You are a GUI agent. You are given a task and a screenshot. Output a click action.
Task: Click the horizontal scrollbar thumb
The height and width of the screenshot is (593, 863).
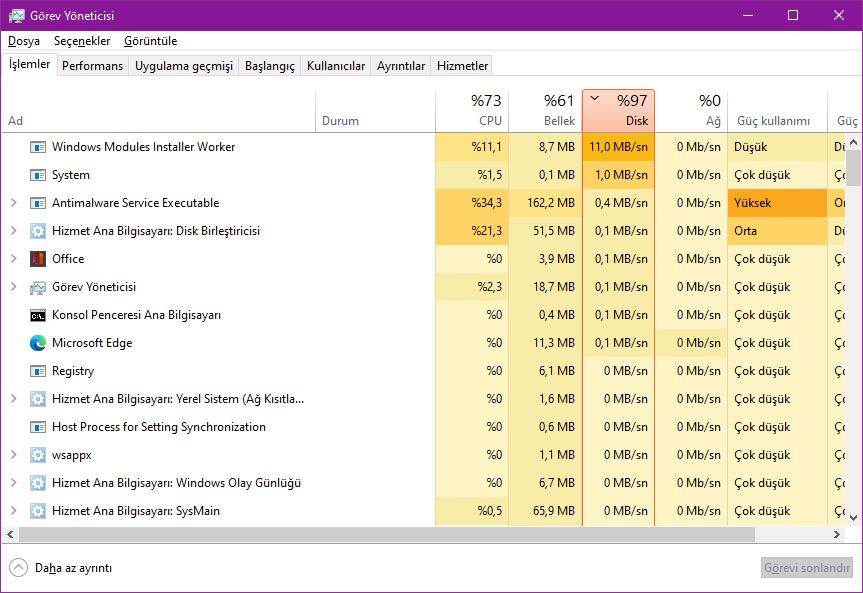(x=387, y=535)
